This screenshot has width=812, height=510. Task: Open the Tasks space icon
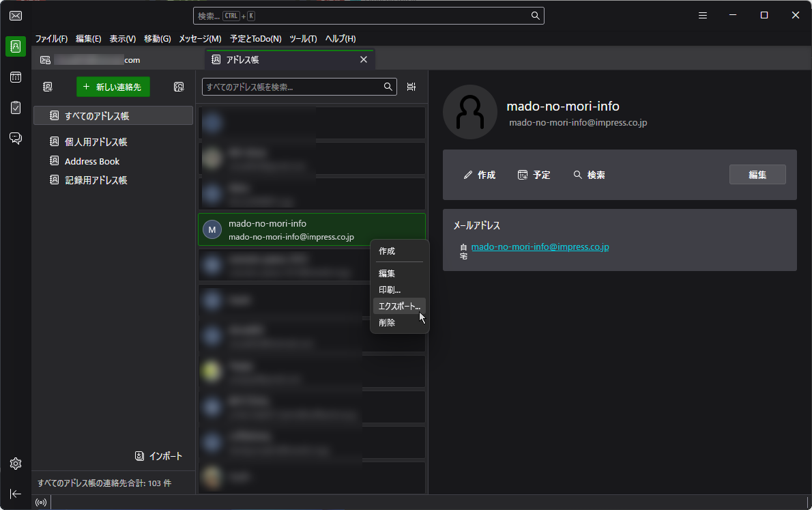tap(16, 107)
